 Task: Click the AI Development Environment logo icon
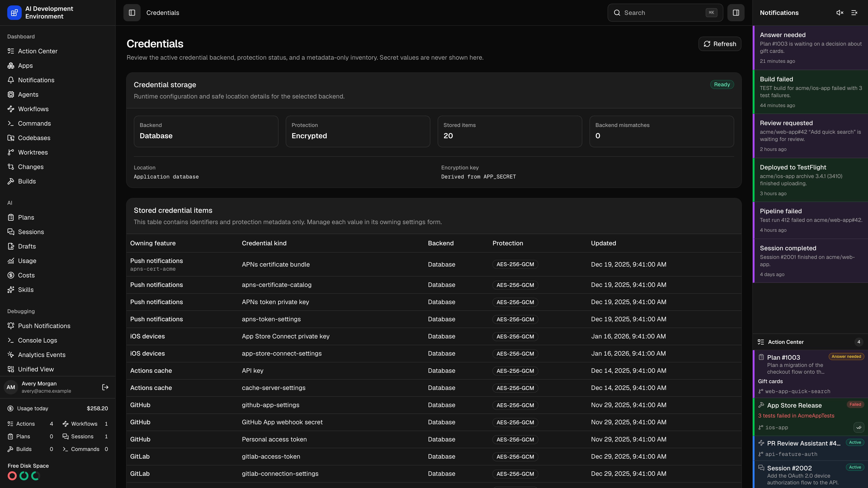pyautogui.click(x=14, y=13)
